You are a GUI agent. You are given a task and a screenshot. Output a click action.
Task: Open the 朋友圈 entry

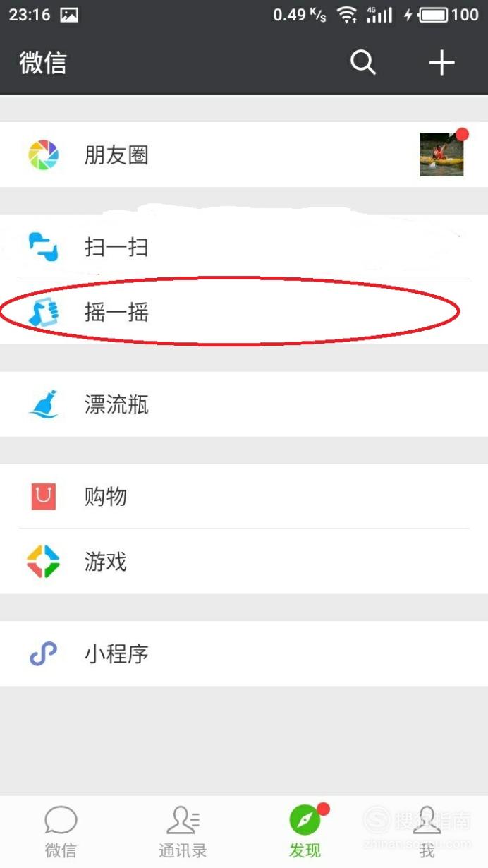tap(244, 155)
